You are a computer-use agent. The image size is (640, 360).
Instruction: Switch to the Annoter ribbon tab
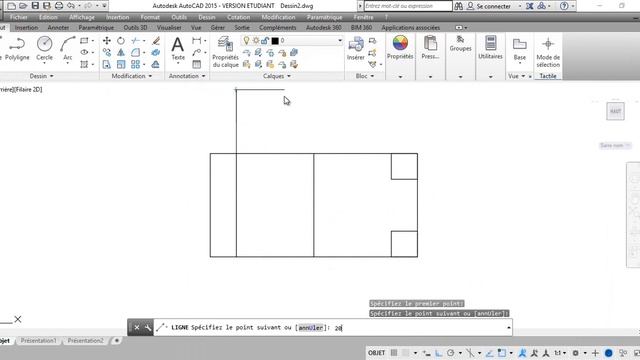tap(58, 27)
